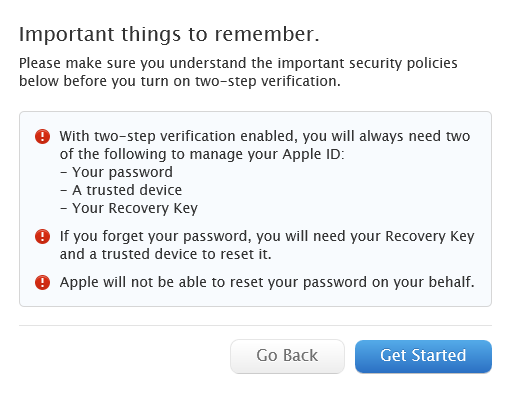The width and height of the screenshot is (525, 401).
Task: Click the alert icon beside two-step verification text
Action: pos(43,137)
